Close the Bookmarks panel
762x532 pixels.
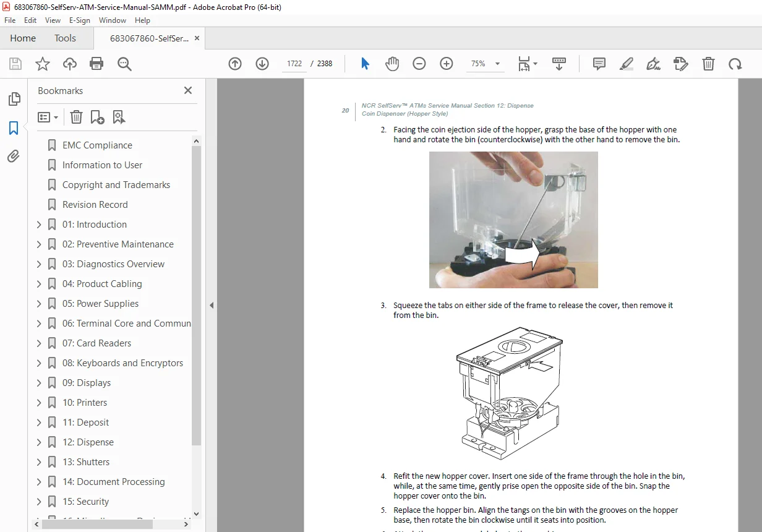(188, 90)
